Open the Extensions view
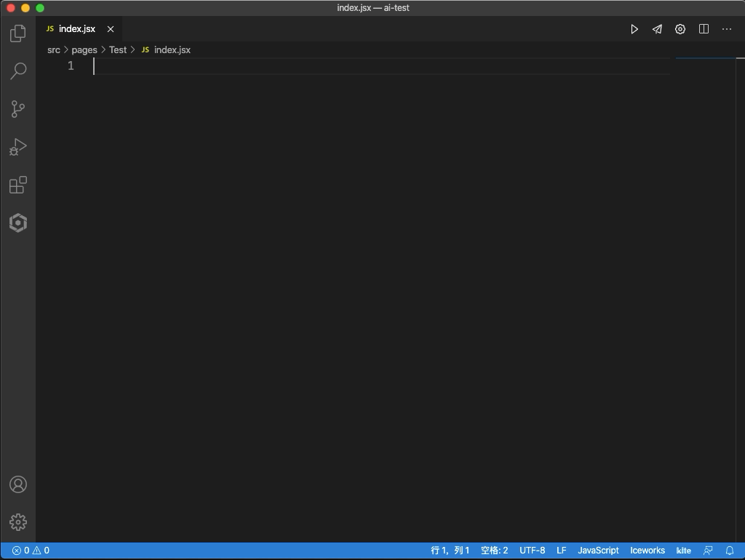Viewport: 745px width, 560px height. pos(18,185)
